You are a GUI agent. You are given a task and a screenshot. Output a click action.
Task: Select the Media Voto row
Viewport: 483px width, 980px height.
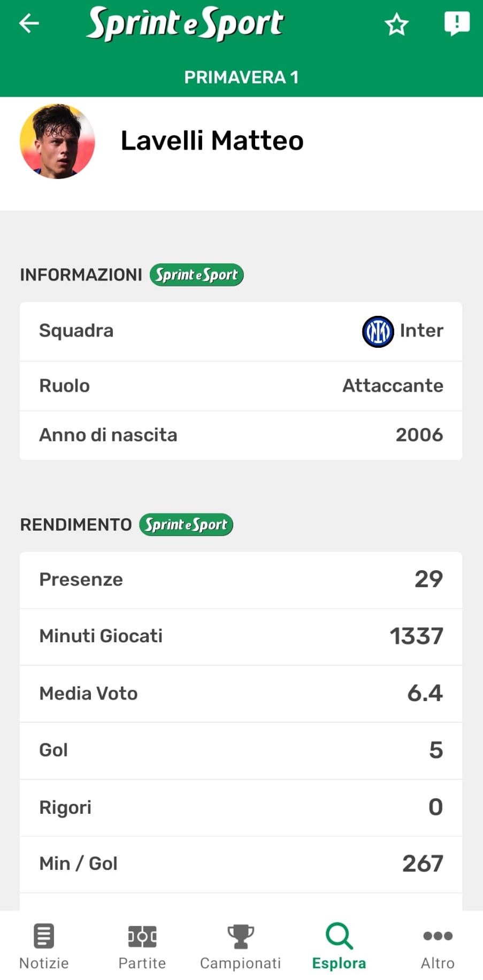coord(241,694)
